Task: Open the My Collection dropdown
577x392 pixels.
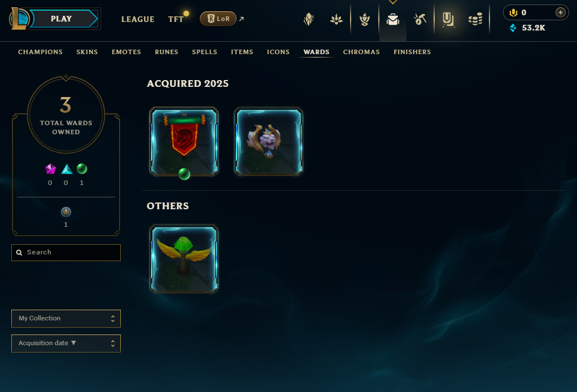Action: (66, 319)
